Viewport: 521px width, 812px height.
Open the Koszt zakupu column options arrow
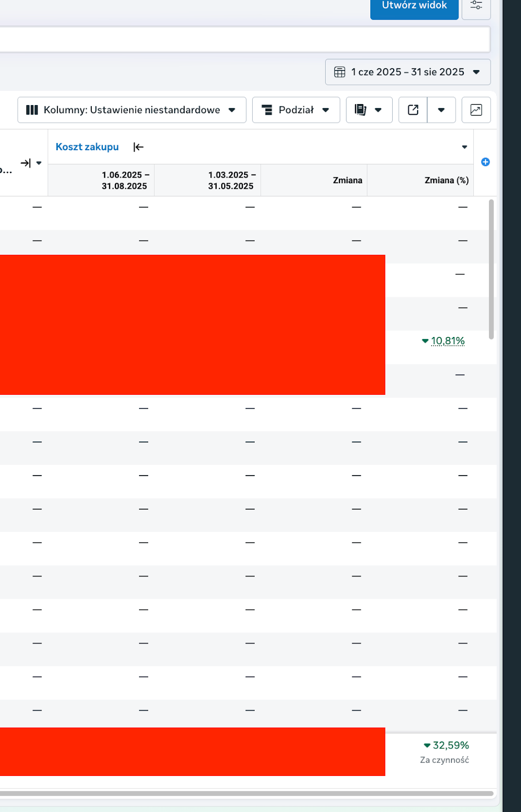(464, 147)
